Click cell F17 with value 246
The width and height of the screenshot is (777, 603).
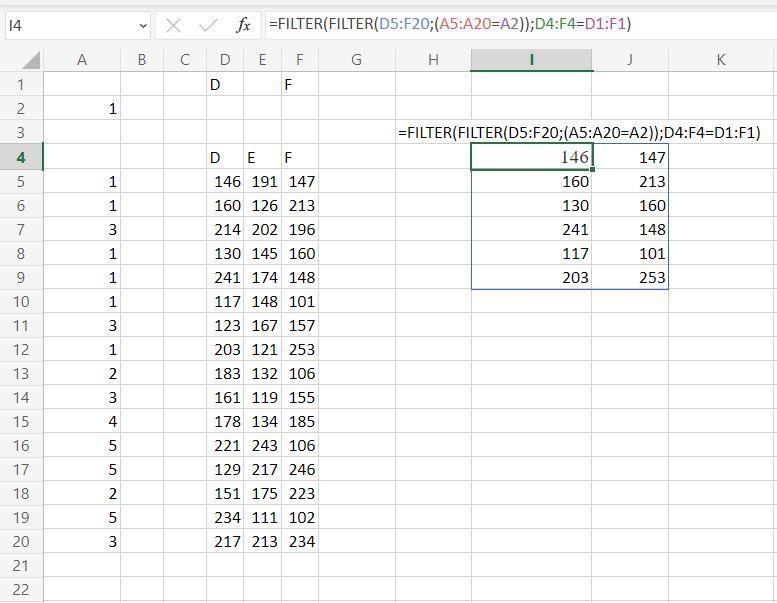(300, 469)
